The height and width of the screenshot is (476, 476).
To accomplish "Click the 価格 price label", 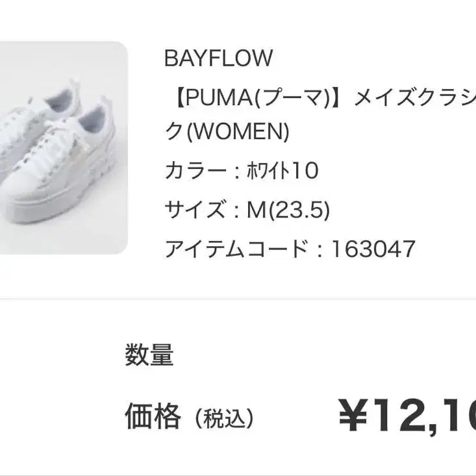I will click(x=153, y=416).
